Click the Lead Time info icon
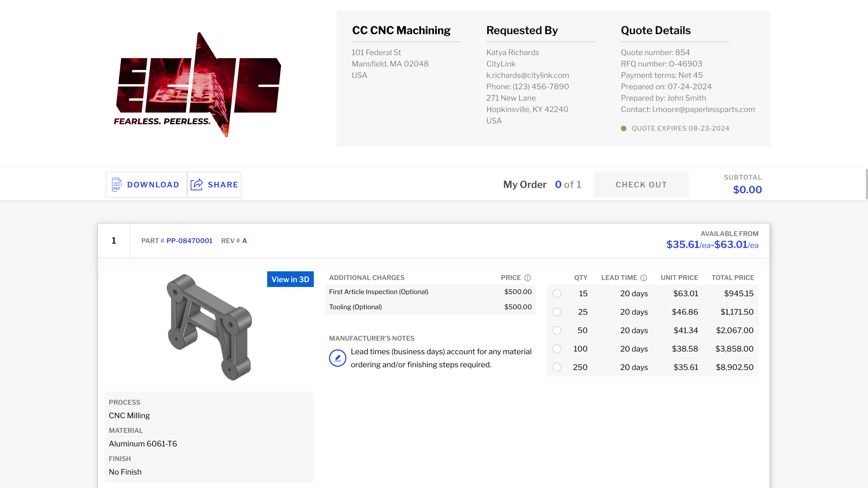 coord(644,278)
